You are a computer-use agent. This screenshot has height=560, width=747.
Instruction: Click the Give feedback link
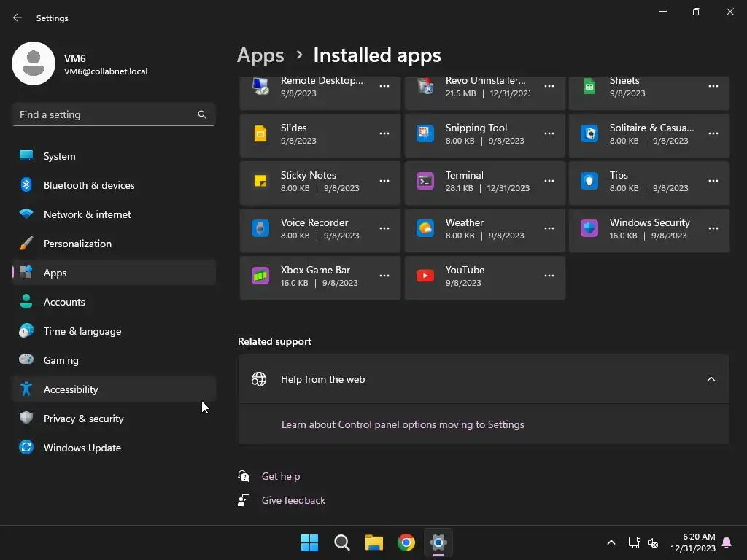click(x=293, y=500)
